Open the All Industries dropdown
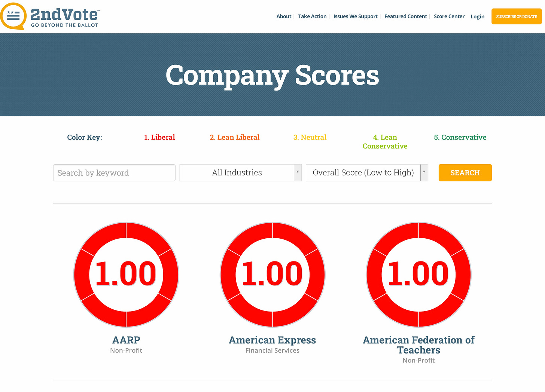This screenshot has width=545, height=392. 241,173
